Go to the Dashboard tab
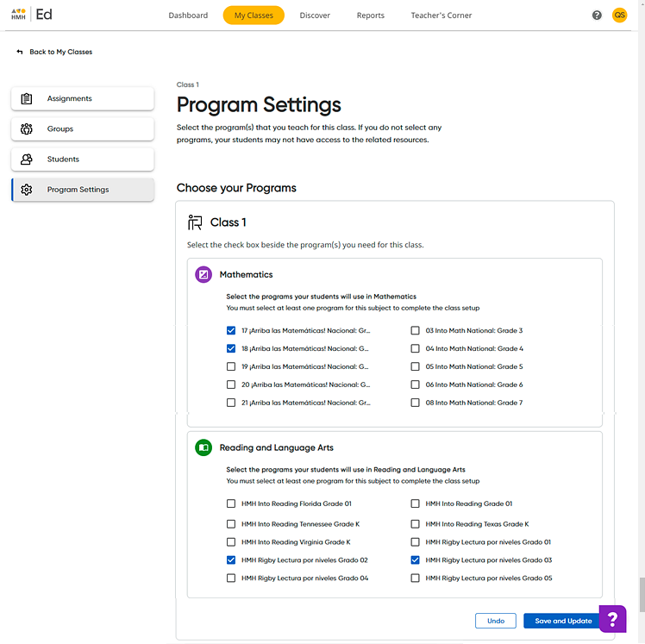This screenshot has height=644, width=645. [188, 16]
